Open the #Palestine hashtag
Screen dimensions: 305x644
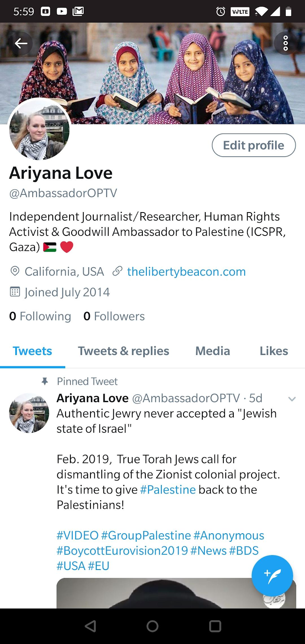coord(168,490)
